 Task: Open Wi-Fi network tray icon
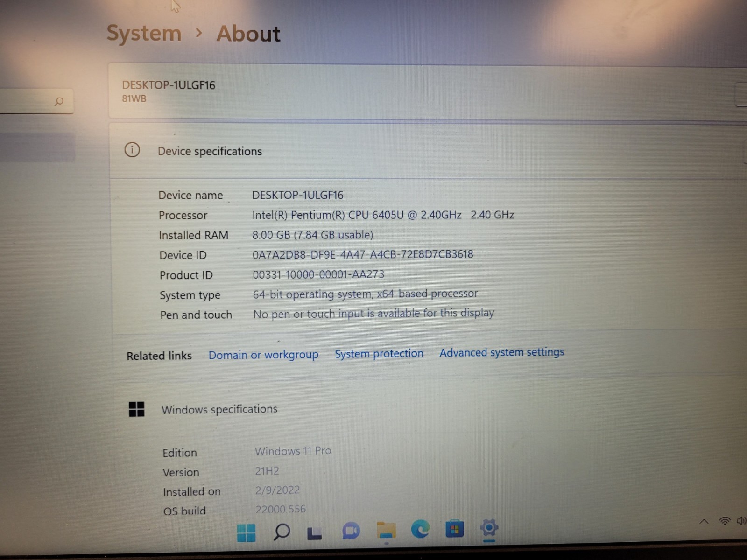(x=725, y=521)
